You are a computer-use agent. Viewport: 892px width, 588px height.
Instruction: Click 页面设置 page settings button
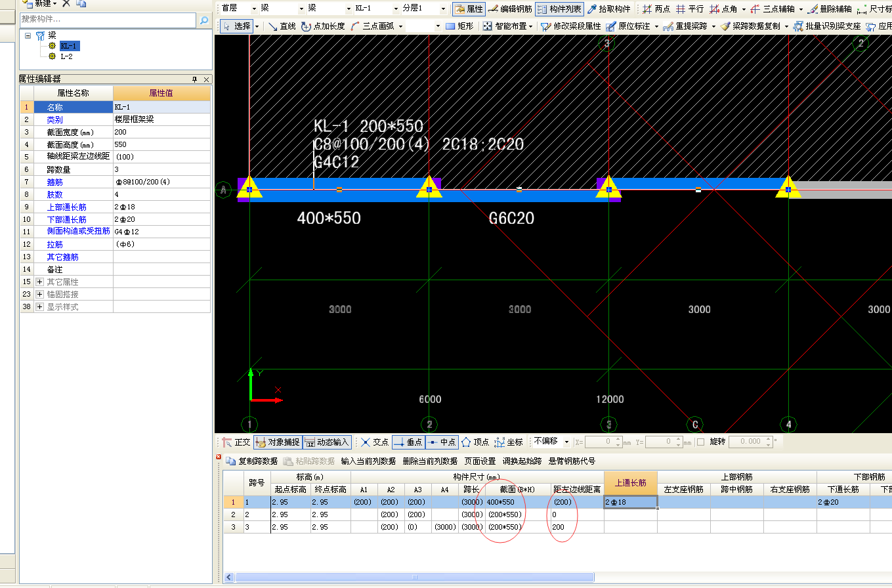(480, 461)
